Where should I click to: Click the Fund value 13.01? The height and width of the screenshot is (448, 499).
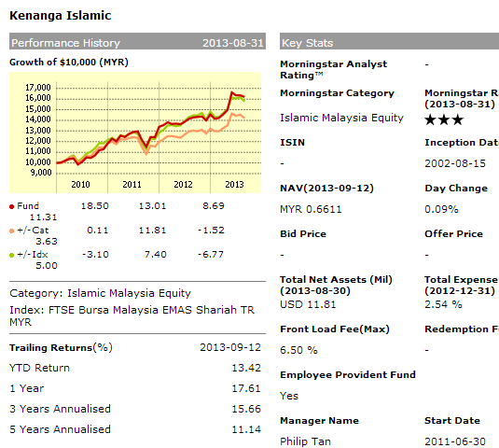(x=152, y=206)
